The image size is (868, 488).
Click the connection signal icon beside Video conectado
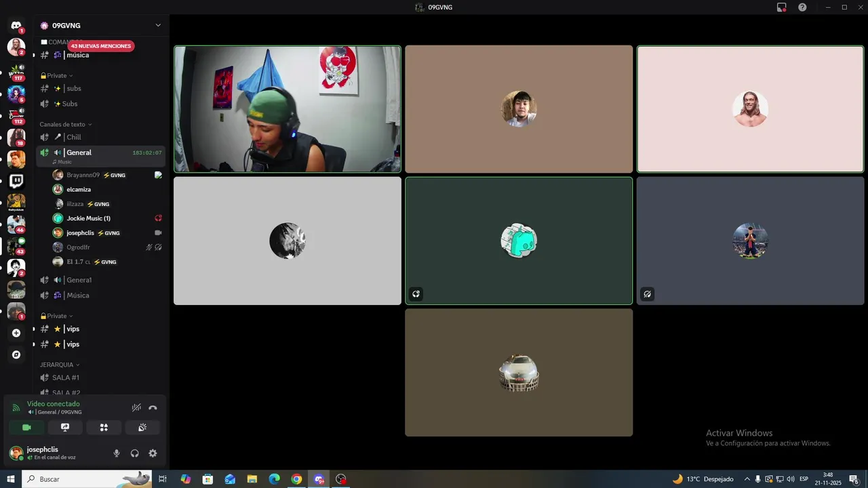[x=16, y=408]
